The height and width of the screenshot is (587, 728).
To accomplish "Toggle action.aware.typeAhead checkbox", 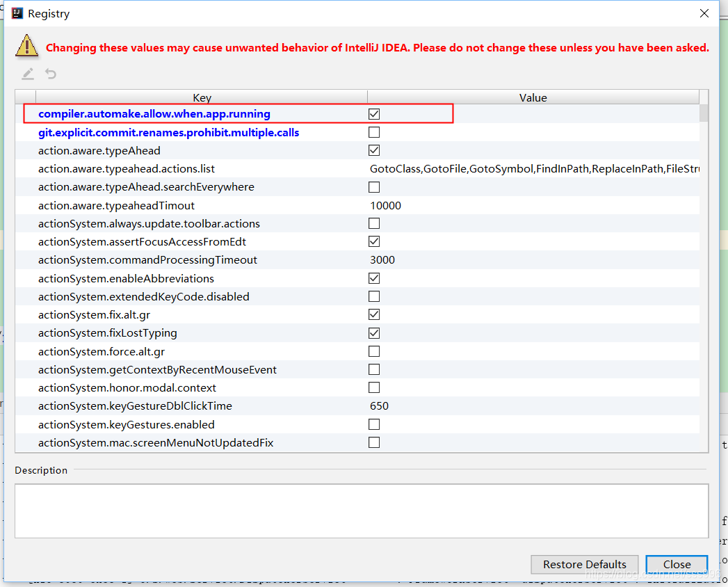I will point(374,150).
